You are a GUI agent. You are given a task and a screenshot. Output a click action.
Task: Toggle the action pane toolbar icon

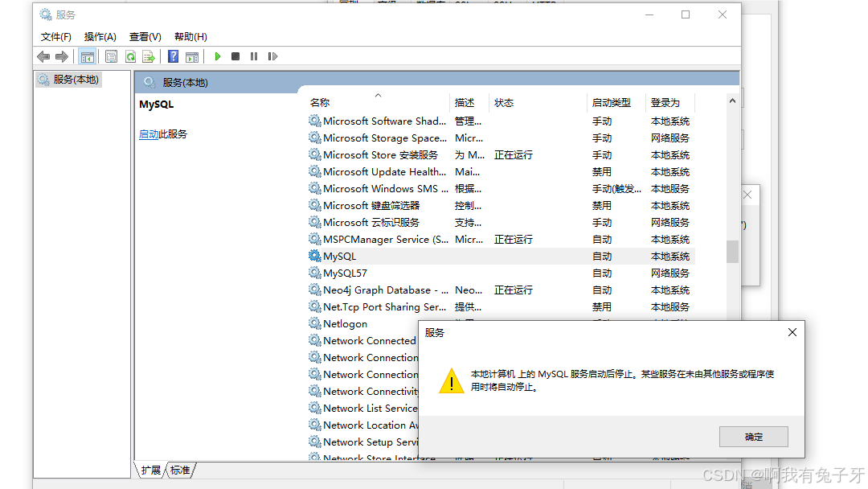[192, 56]
